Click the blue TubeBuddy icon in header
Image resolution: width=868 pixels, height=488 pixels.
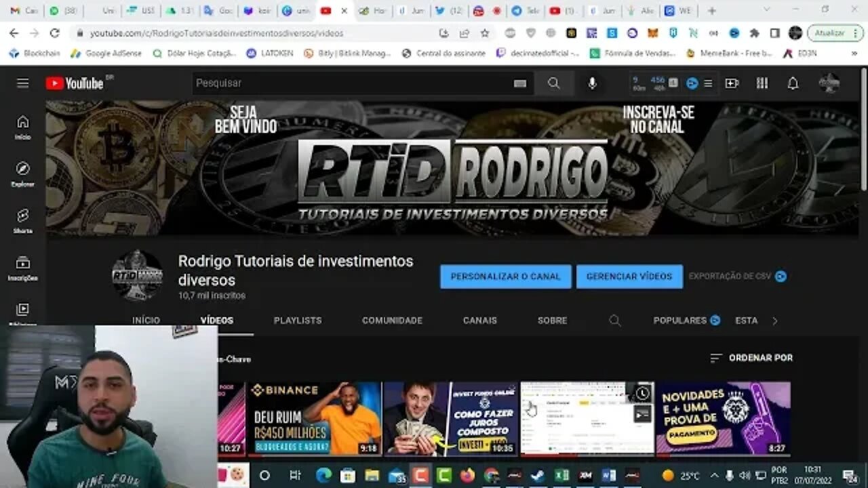click(x=692, y=83)
